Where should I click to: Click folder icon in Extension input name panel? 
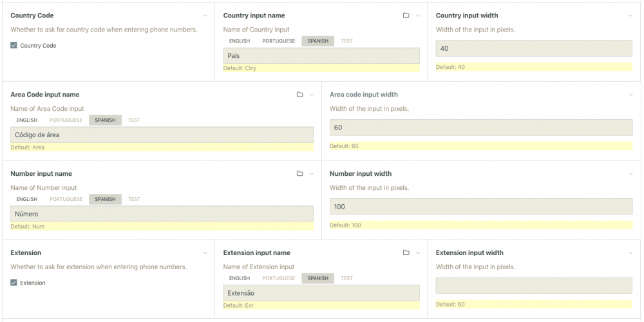pos(406,253)
